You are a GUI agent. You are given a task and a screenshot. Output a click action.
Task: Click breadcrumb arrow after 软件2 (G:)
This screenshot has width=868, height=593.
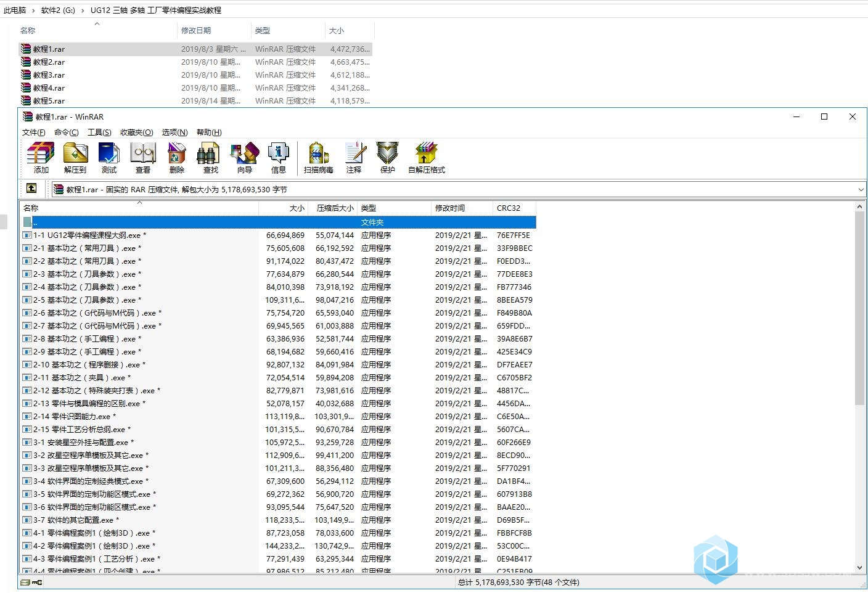click(x=83, y=10)
